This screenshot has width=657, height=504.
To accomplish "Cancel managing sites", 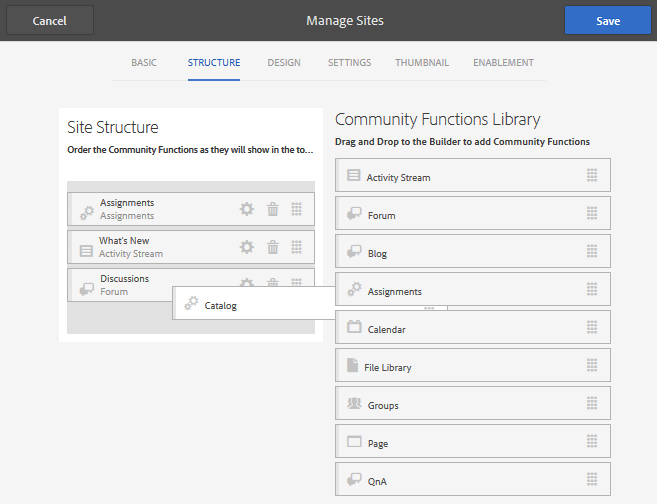I will coord(49,20).
